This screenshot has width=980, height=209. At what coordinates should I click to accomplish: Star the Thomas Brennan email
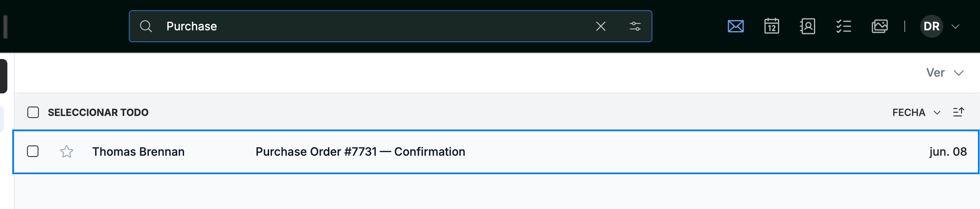pyautogui.click(x=66, y=152)
